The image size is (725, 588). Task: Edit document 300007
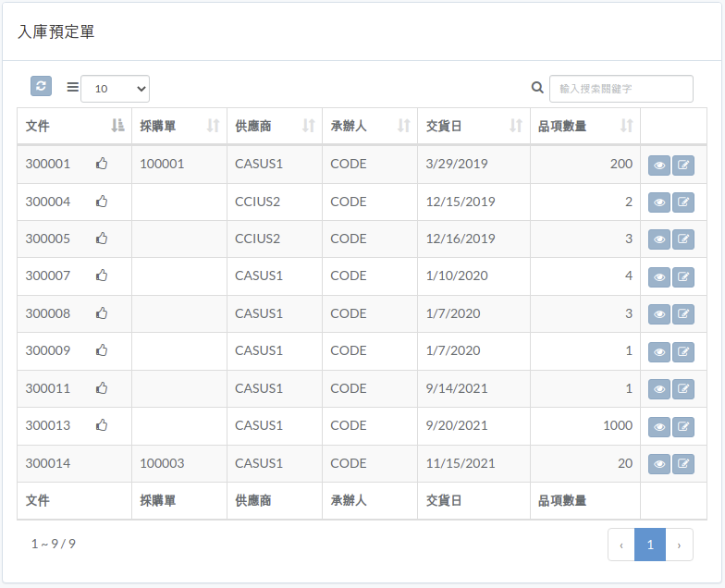(683, 277)
